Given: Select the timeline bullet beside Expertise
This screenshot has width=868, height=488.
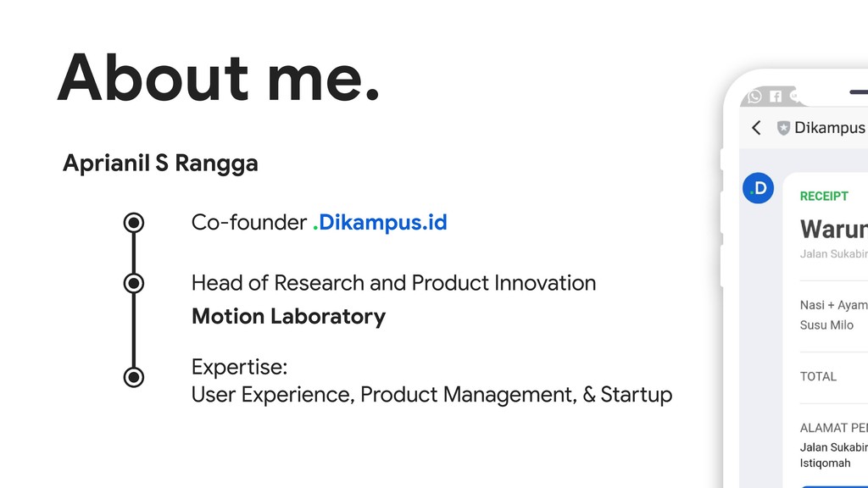Looking at the screenshot, I should (133, 377).
